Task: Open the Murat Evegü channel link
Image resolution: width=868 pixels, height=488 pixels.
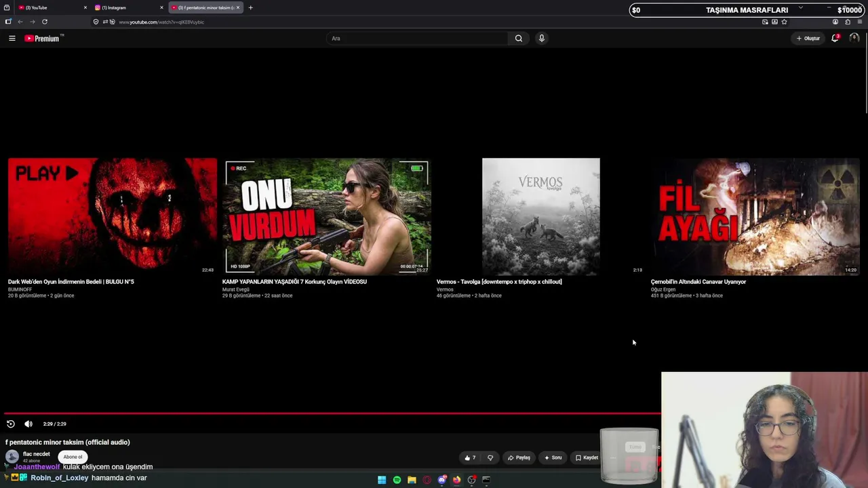Action: click(236, 289)
